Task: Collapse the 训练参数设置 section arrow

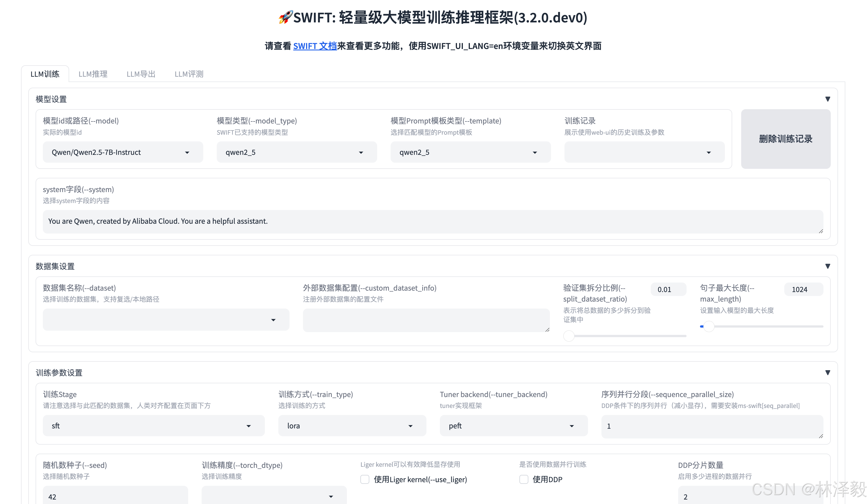Action: click(827, 373)
